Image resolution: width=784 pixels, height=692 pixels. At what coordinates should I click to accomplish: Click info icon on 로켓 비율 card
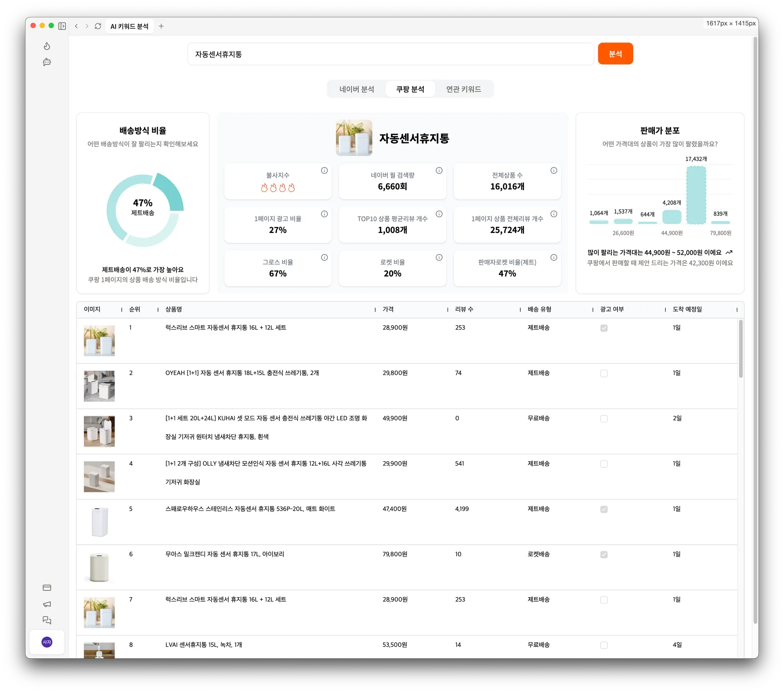pos(439,257)
